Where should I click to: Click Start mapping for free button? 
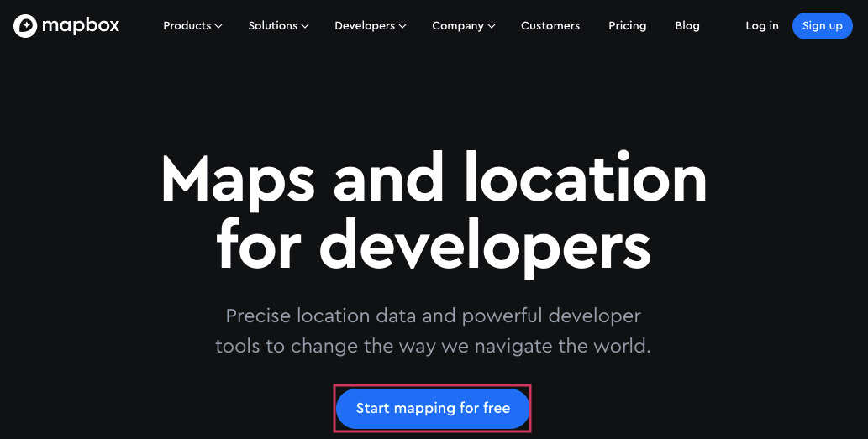(x=433, y=409)
